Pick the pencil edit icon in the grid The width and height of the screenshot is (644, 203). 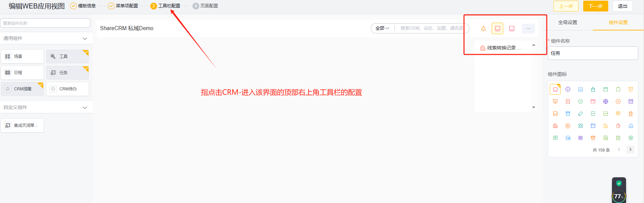pos(580,114)
